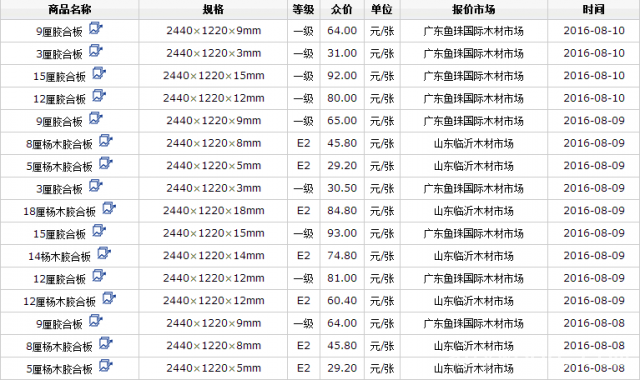This screenshot has height=380, width=640.
Task: Click the icon for 12厘胶合板 priced 81.00
Action: click(99, 276)
